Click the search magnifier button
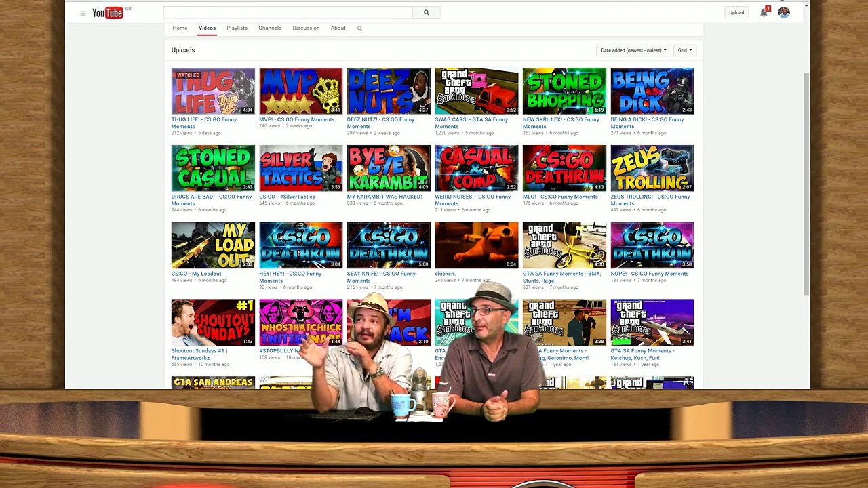The image size is (868, 488). (x=427, y=12)
